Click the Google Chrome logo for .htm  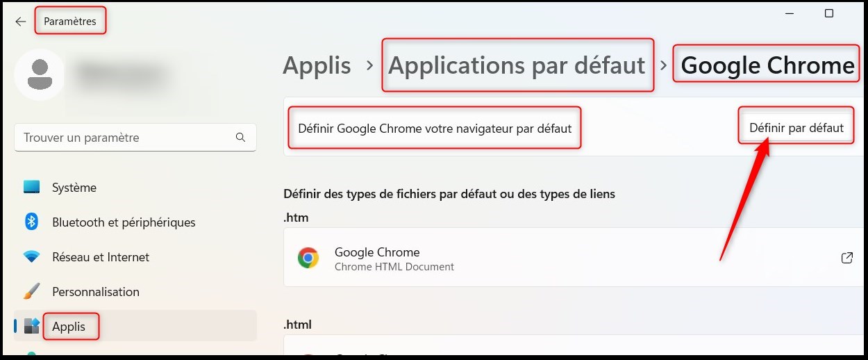click(308, 258)
